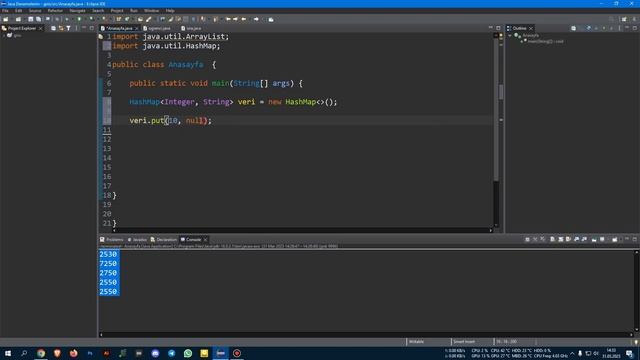Screen dimensions: 640x360
Task: Maximize the editor area
Action: click(498, 28)
